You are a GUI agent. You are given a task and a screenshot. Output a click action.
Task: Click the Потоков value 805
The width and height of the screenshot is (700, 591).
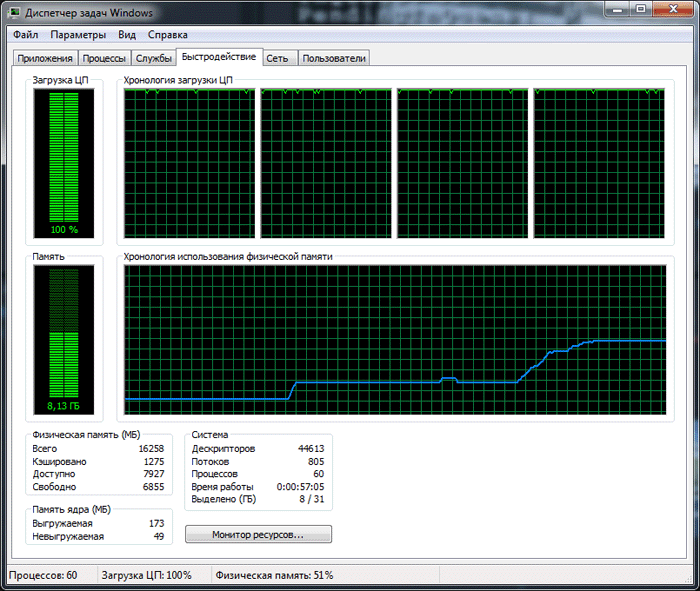click(316, 462)
